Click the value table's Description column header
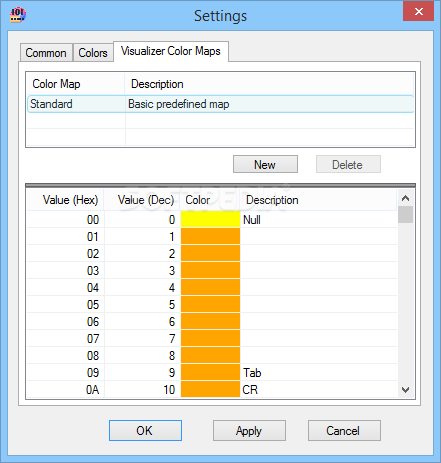 (319, 200)
